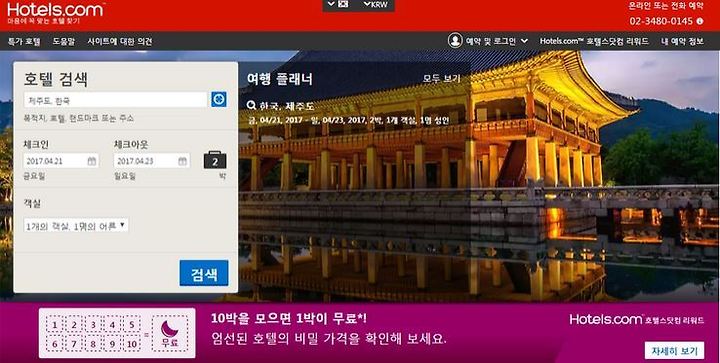Viewport: 720px width, 363px height.
Task: Click the 여행 플래너 heading
Action: pos(280,79)
